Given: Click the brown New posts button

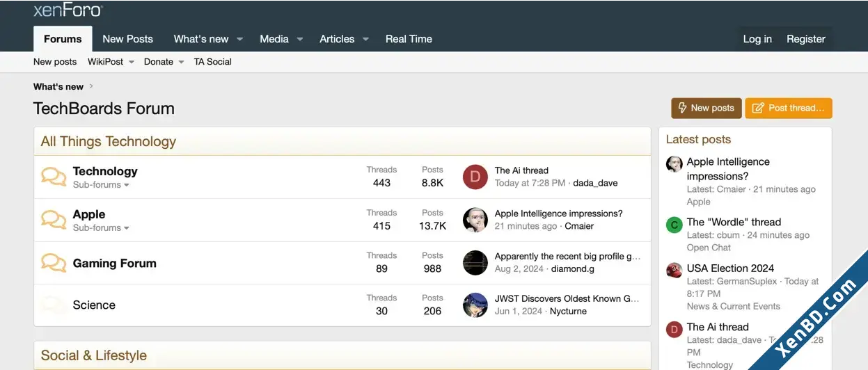Looking at the screenshot, I should 706,108.
